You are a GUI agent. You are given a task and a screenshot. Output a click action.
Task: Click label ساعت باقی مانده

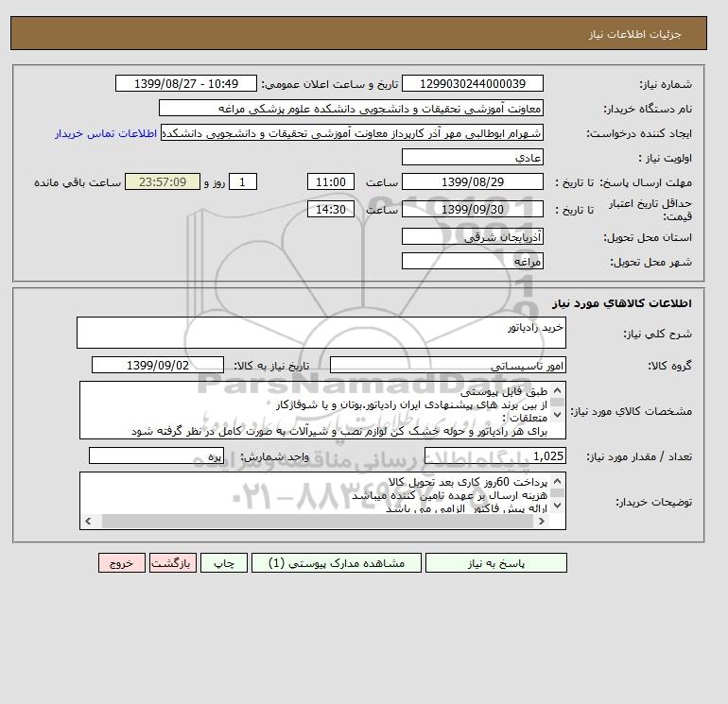coord(78,182)
